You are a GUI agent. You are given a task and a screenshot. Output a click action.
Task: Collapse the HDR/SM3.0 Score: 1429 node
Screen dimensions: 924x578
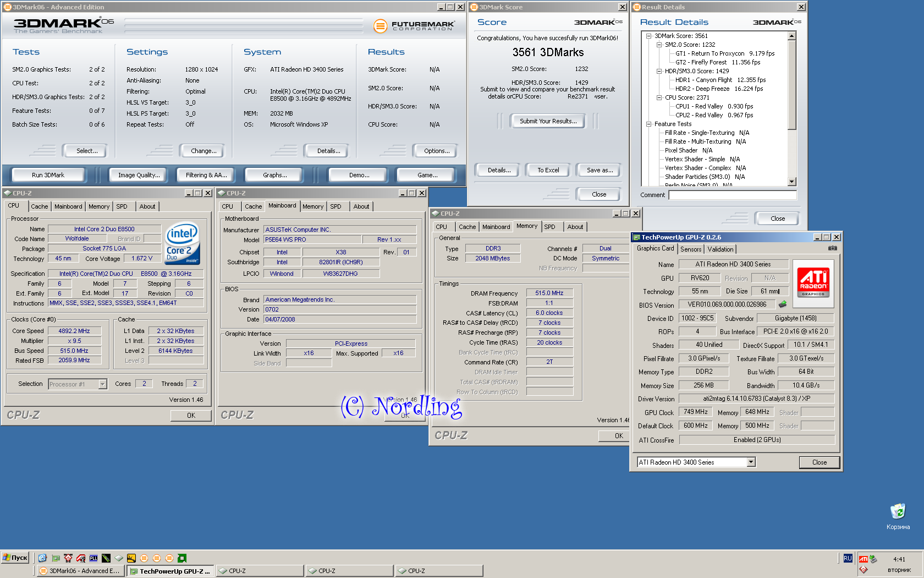(659, 71)
